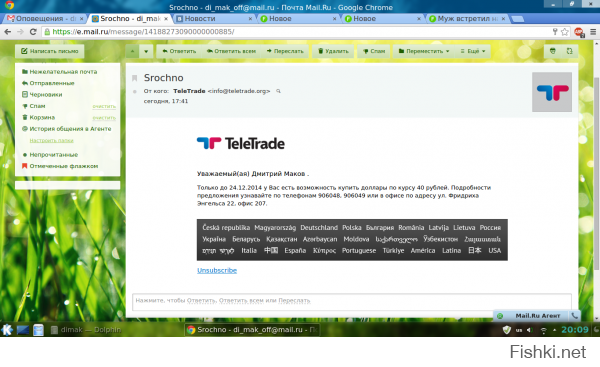Click the print icon in the mail toolbar
600x367 pixels.
tap(553, 51)
